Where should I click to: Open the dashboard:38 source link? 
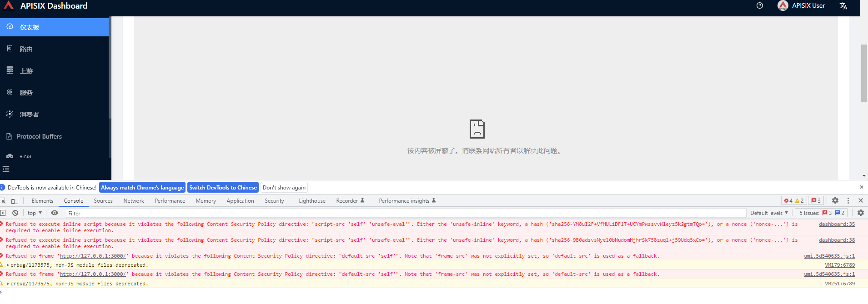(837, 240)
